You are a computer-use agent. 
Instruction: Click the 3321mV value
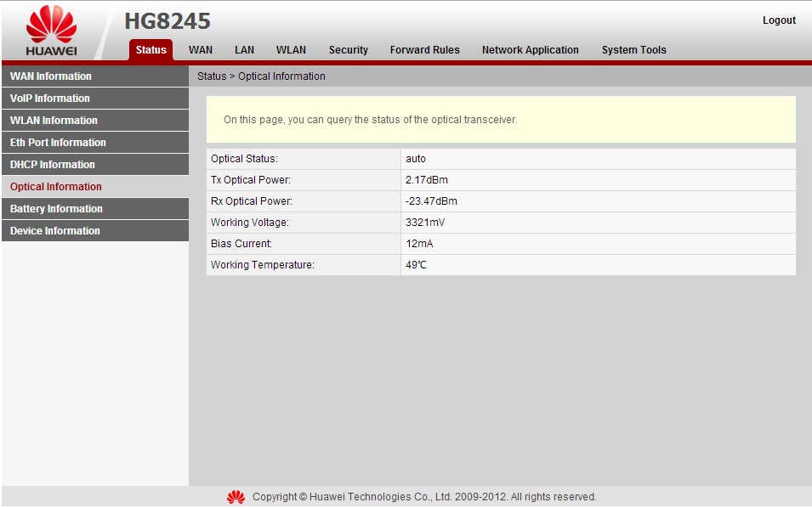tap(425, 223)
